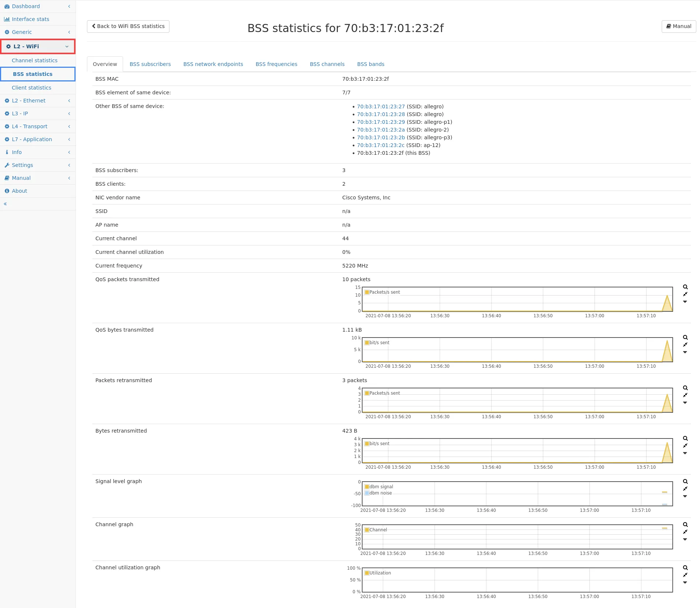Viewport: 700px width, 608px height.
Task: Click the compress arrows icon beside Channel graph
Action: (685, 532)
